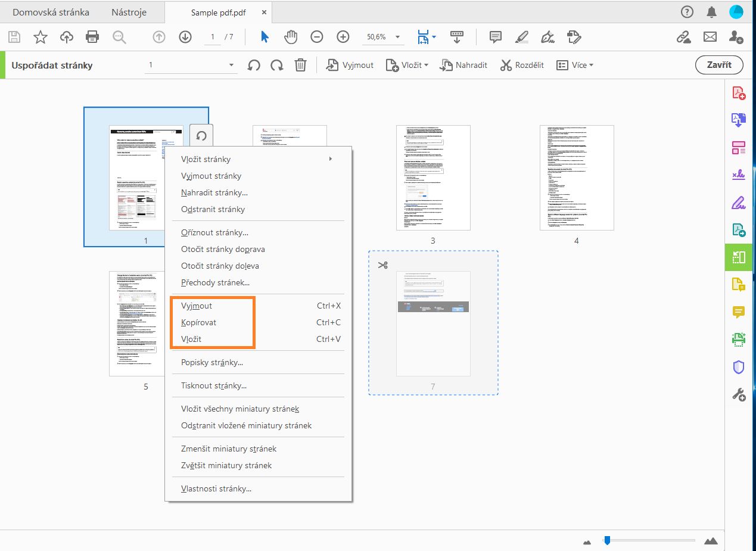The height and width of the screenshot is (551, 756).
Task: Click the page number input field
Action: coord(212,37)
